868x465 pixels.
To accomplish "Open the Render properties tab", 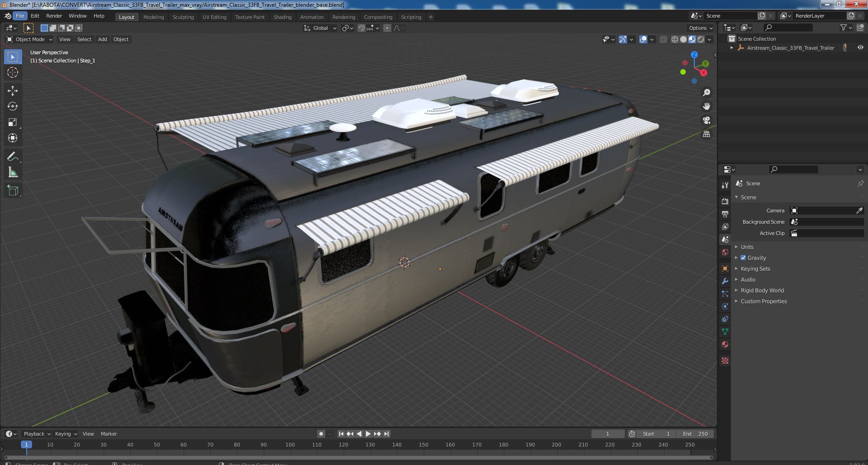I will point(725,201).
